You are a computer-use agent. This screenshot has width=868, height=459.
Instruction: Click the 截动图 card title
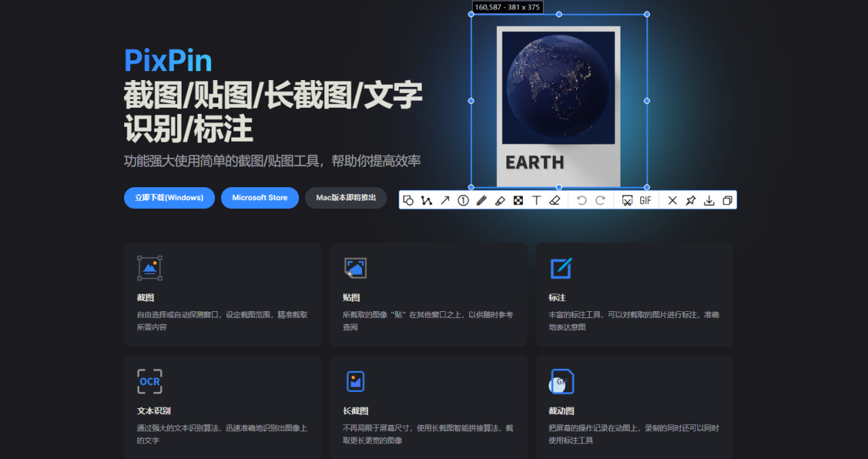coord(561,411)
